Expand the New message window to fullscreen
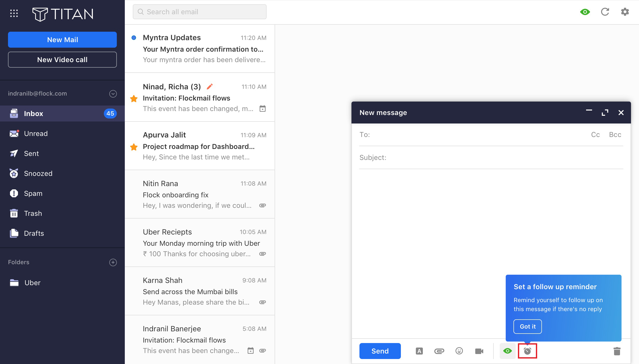This screenshot has height=364, width=639. tap(605, 113)
